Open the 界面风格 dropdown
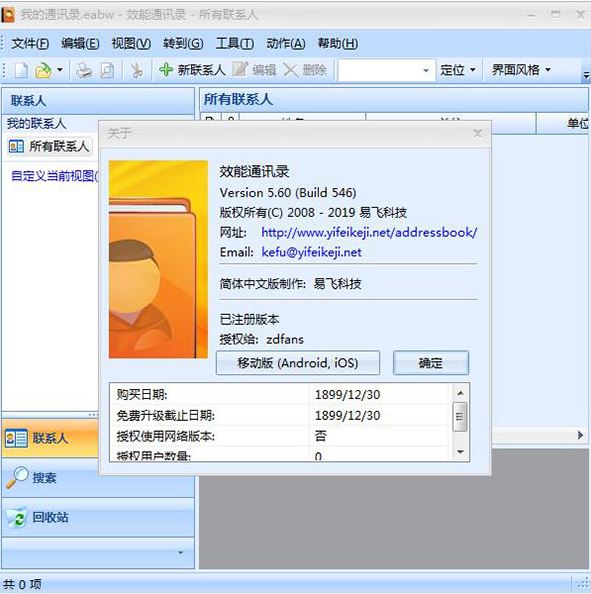 [521, 70]
